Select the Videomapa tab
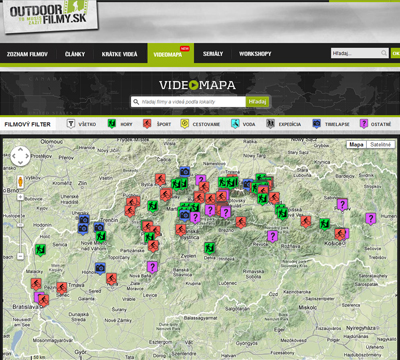The height and width of the screenshot is (360, 400). 170,54
